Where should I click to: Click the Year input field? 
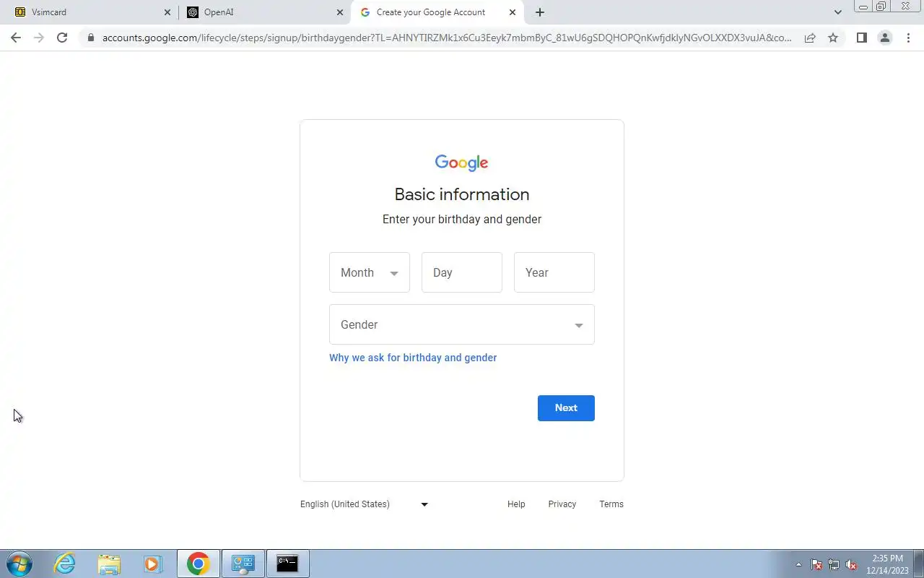(x=554, y=272)
